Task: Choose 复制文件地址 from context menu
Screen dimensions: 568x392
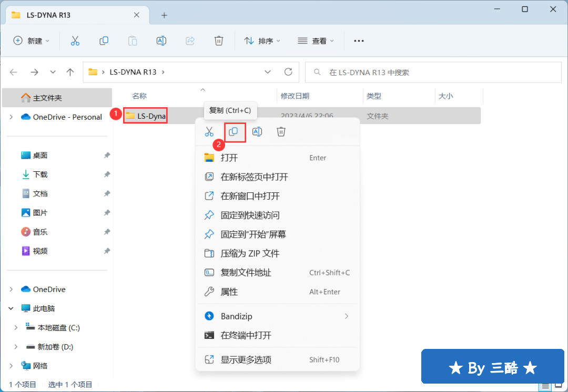Action: pyautogui.click(x=278, y=273)
